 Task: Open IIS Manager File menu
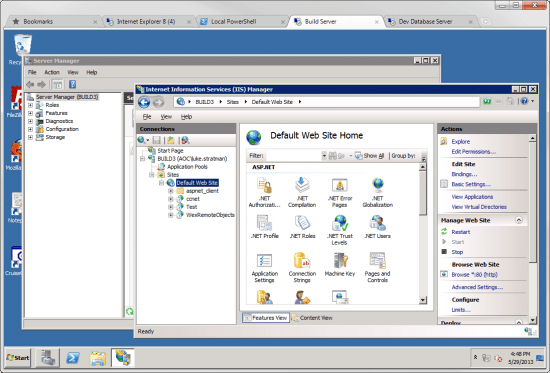(147, 116)
